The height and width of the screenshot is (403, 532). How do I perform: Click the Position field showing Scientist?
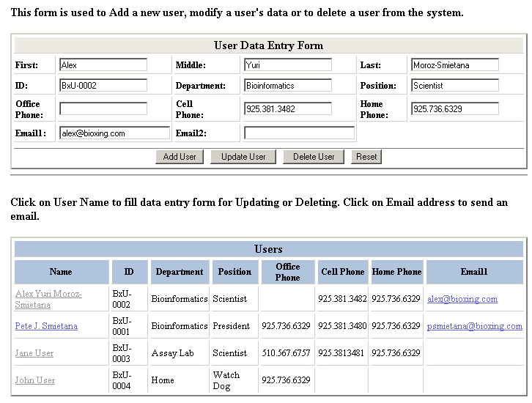point(454,86)
